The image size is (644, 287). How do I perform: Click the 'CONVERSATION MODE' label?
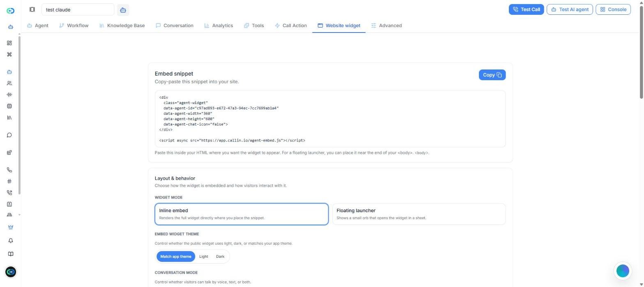pos(176,273)
